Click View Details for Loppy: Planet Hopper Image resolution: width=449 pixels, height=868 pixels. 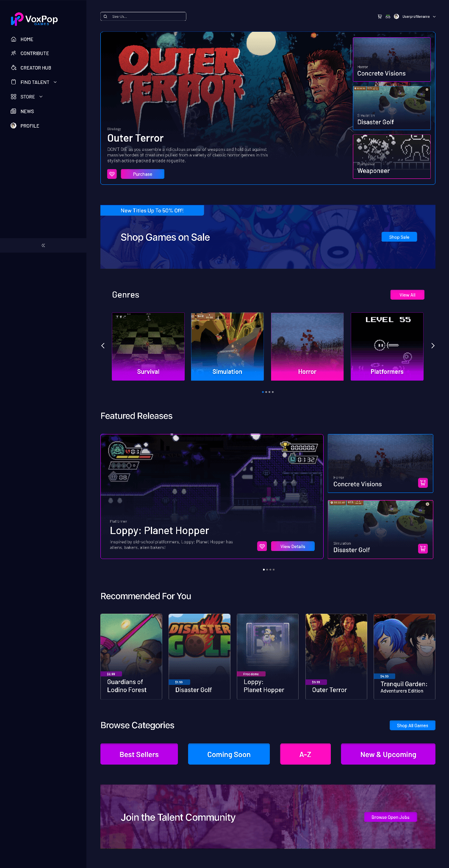(x=293, y=546)
